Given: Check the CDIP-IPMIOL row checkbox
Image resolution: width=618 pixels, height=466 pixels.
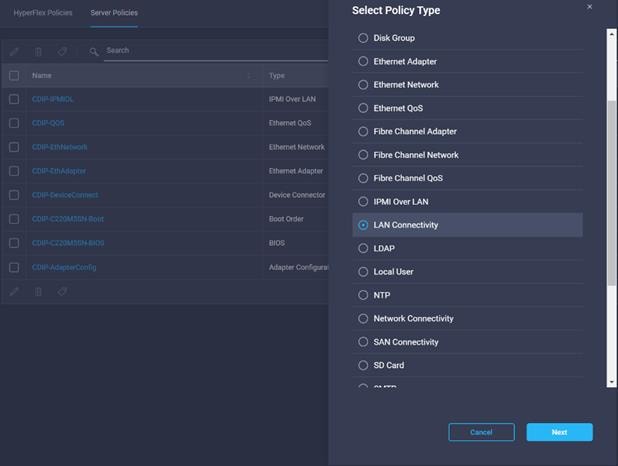Looking at the screenshot, I should 14,99.
